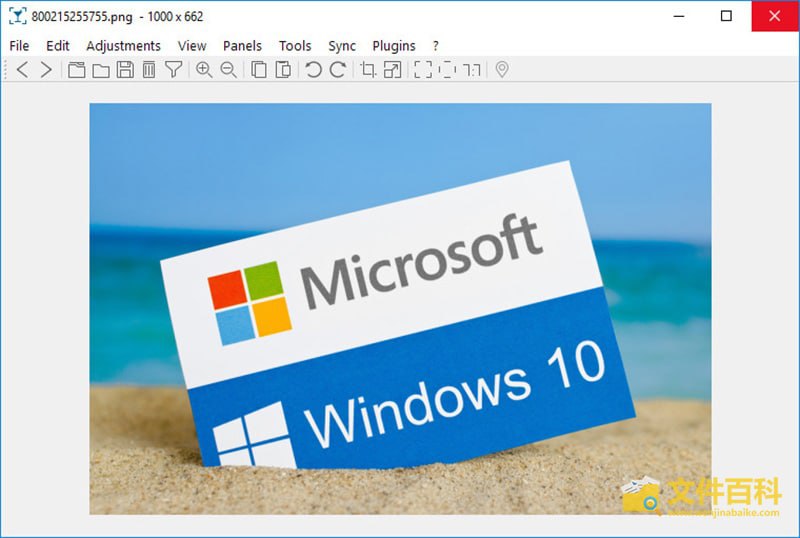Go to the next image arrow
Image resolution: width=800 pixels, height=538 pixels.
[46, 69]
